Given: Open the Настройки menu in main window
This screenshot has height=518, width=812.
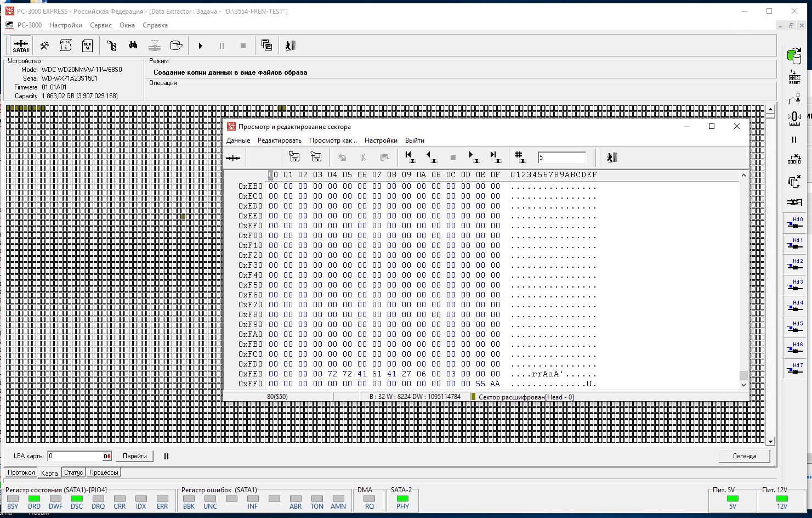Looking at the screenshot, I should 66,25.
